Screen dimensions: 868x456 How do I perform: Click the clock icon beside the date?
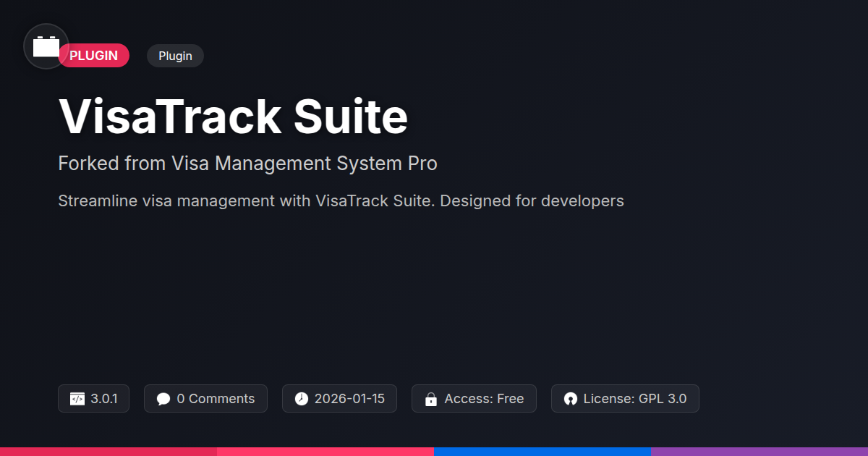(302, 399)
